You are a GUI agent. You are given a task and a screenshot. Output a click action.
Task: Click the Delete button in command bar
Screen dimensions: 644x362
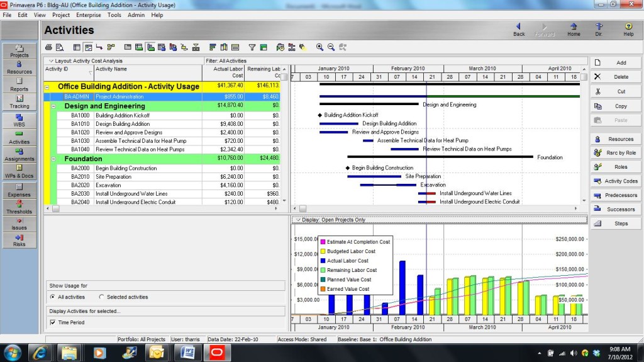(615, 77)
